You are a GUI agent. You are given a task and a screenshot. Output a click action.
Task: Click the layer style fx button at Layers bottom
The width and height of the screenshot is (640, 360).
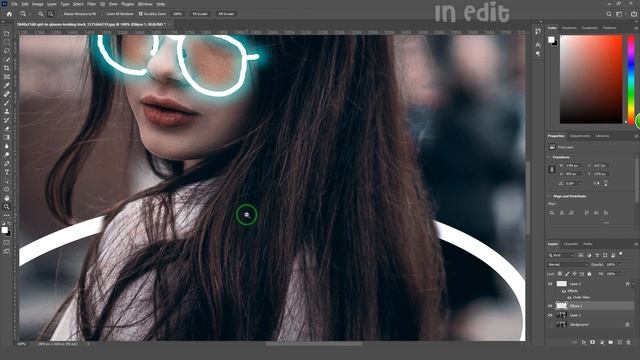tap(584, 342)
